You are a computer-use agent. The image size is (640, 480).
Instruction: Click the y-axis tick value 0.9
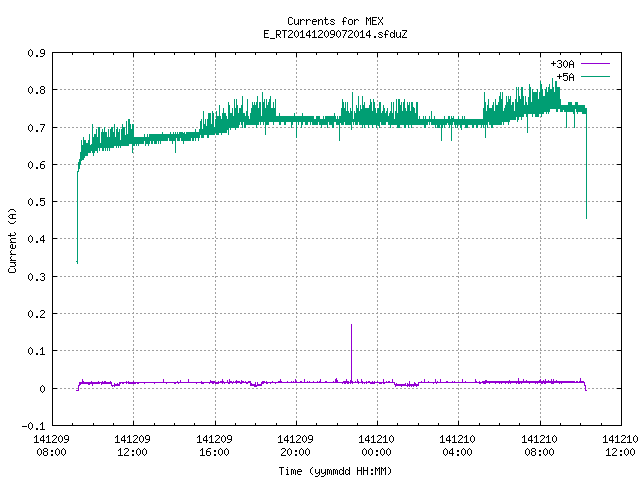click(x=36, y=53)
